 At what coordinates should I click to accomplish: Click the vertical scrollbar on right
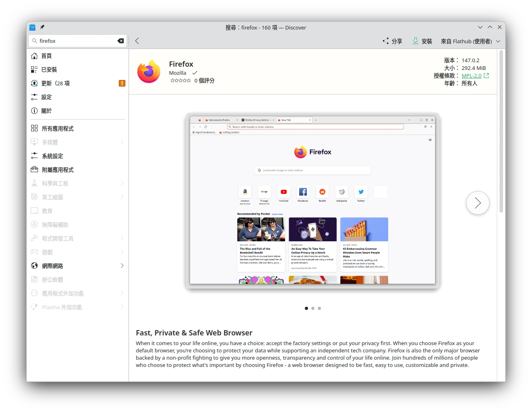pos(501,131)
